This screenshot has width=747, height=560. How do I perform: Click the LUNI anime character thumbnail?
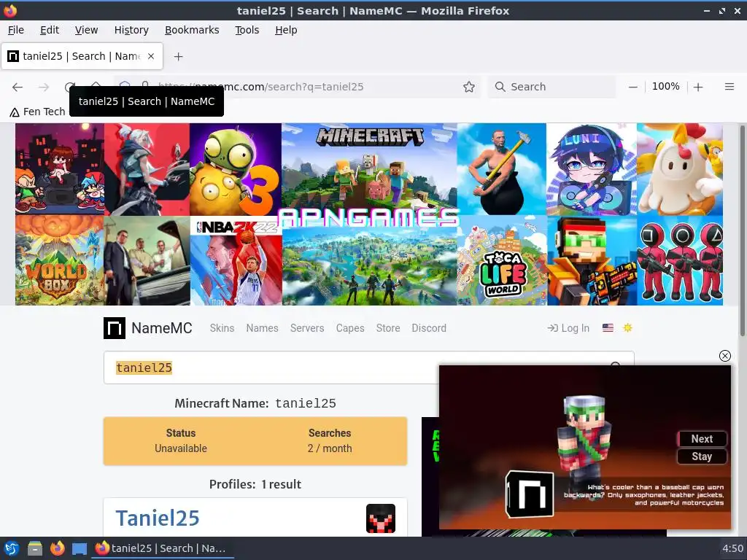coord(591,169)
